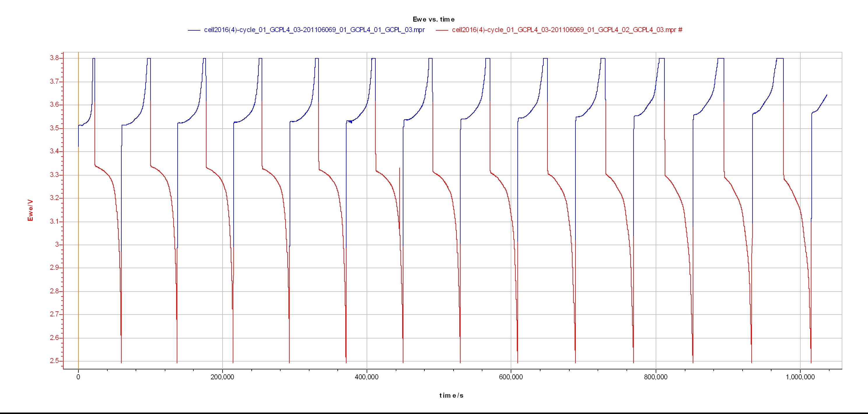Click the 3.8 tick label on y-axis
This screenshot has height=414, width=868.
(54, 58)
